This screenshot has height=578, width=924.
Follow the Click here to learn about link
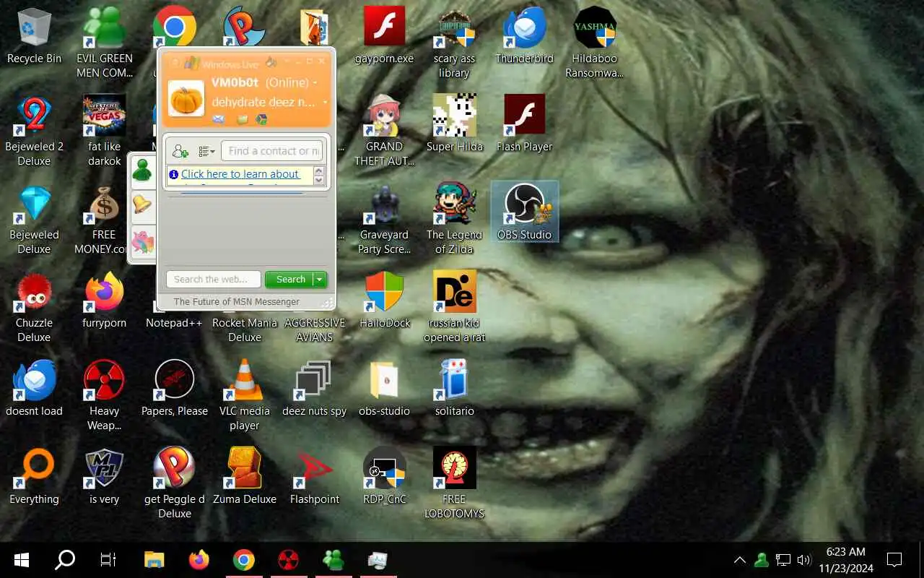click(240, 174)
